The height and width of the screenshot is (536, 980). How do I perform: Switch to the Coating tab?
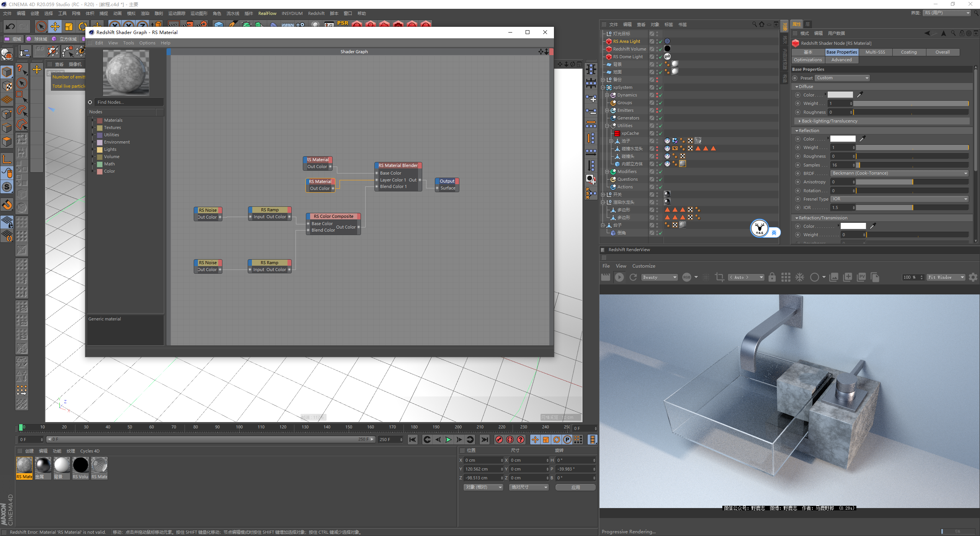pyautogui.click(x=908, y=52)
